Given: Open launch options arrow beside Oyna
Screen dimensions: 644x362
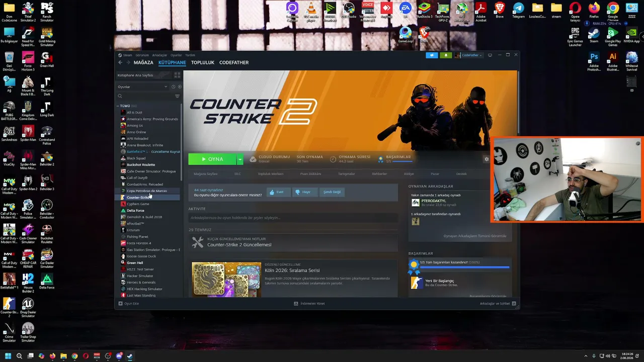Looking at the screenshot, I should tap(240, 159).
